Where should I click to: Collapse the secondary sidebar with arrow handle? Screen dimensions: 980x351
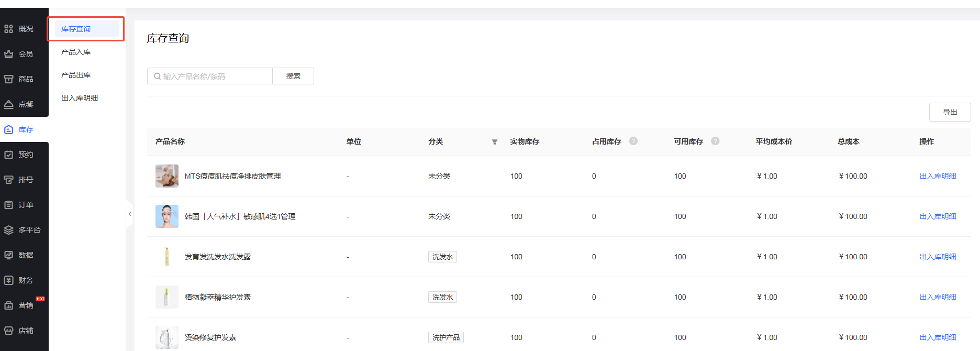[129, 214]
